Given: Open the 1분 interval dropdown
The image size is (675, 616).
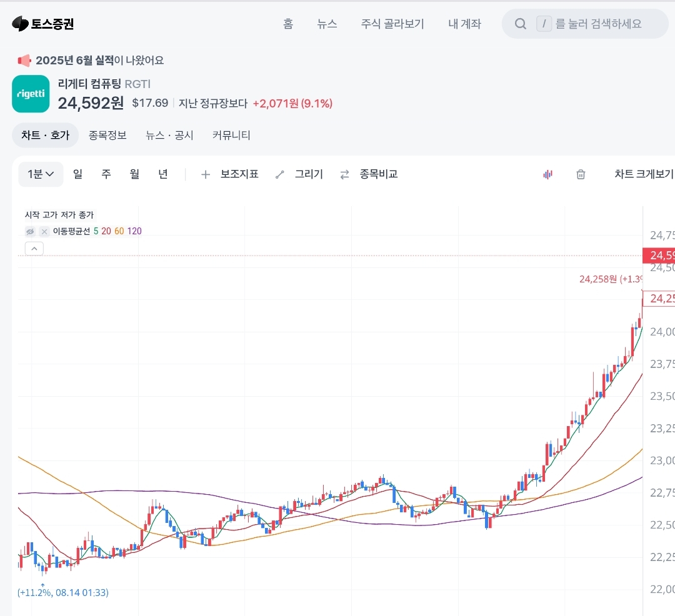Looking at the screenshot, I should click(x=41, y=174).
